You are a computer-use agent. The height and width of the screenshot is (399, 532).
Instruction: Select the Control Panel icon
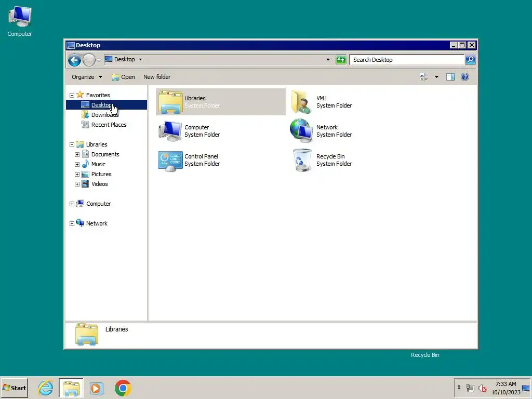pyautogui.click(x=170, y=161)
